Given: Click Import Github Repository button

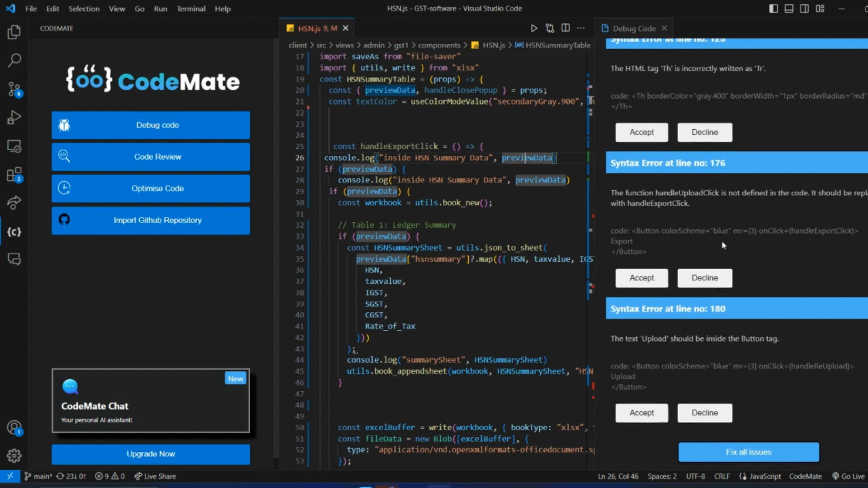Looking at the screenshot, I should (x=151, y=221).
